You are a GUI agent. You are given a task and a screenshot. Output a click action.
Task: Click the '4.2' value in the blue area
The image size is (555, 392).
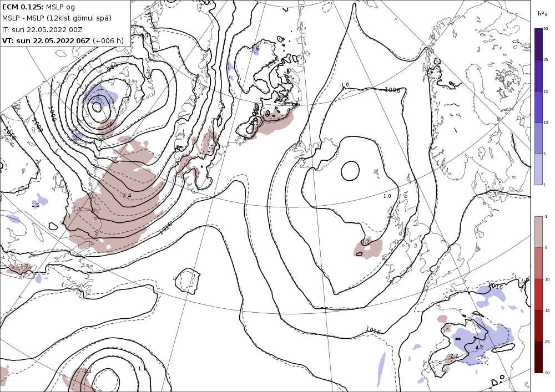(480, 348)
